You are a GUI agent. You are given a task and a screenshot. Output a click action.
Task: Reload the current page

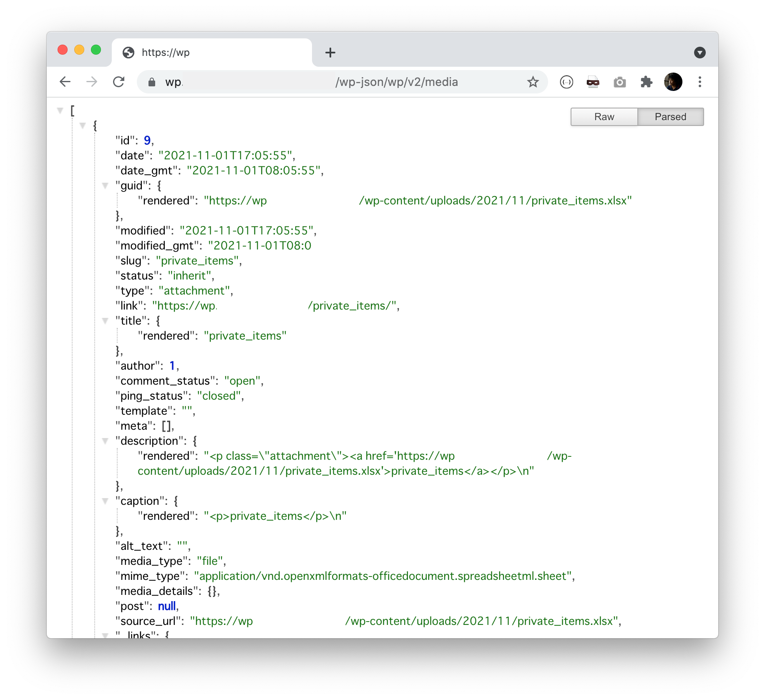(119, 82)
